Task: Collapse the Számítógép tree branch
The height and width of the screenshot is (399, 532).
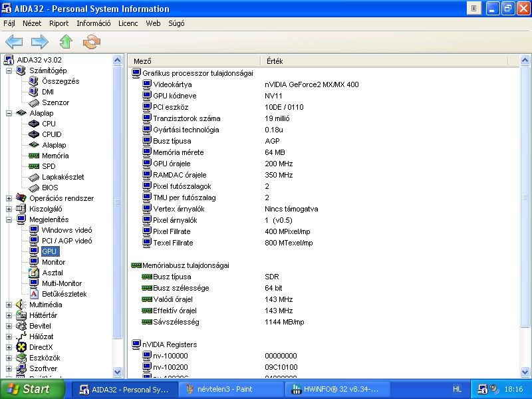Action: 9,70
